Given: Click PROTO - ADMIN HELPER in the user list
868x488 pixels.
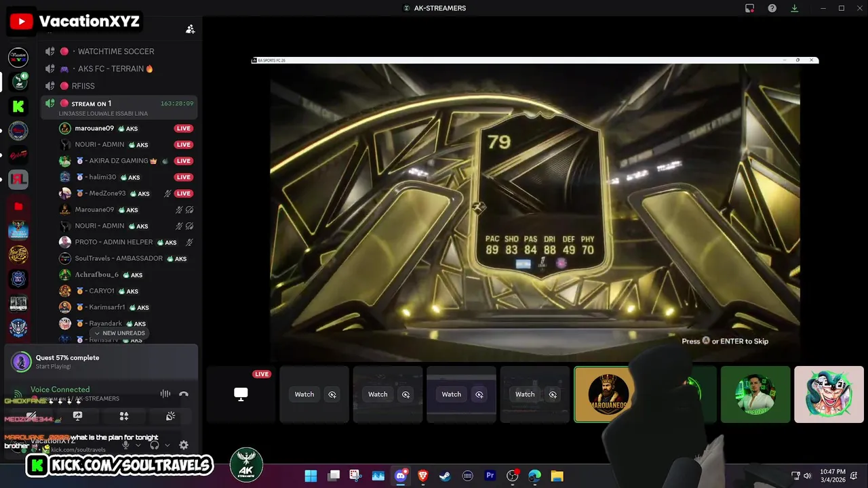Looking at the screenshot, I should click(126, 242).
